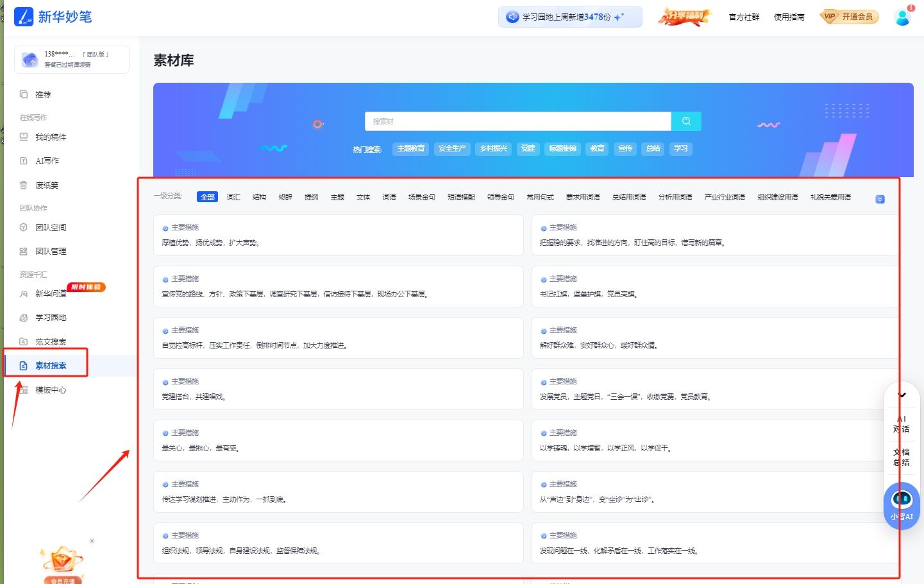Select hot search tag 教育

(x=598, y=148)
